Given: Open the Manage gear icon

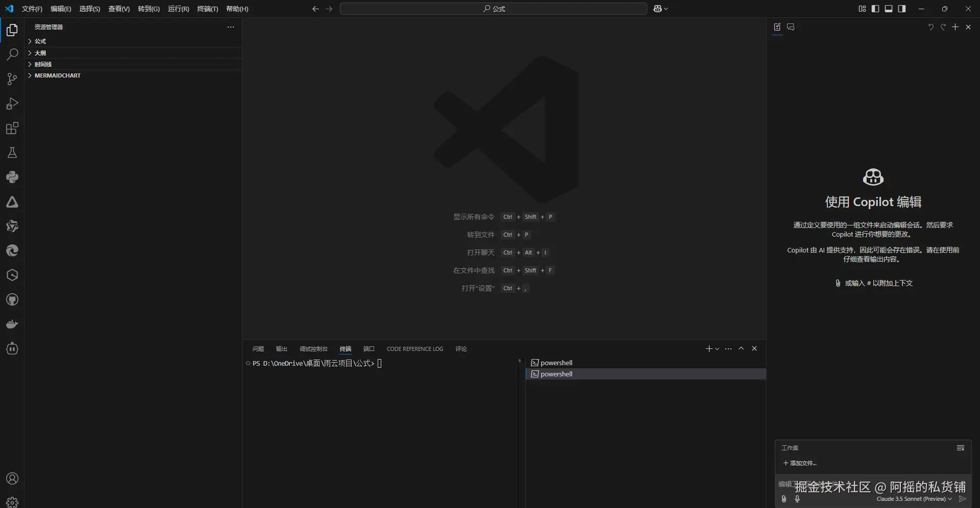Looking at the screenshot, I should pyautogui.click(x=12, y=502).
